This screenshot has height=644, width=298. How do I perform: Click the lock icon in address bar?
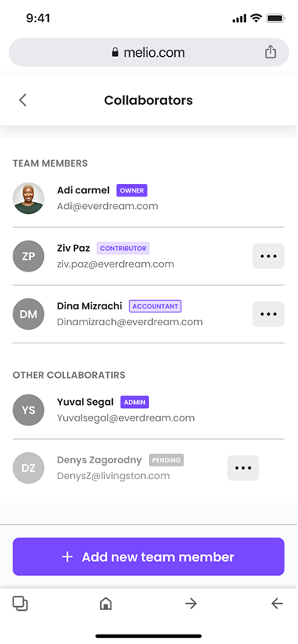click(x=115, y=52)
